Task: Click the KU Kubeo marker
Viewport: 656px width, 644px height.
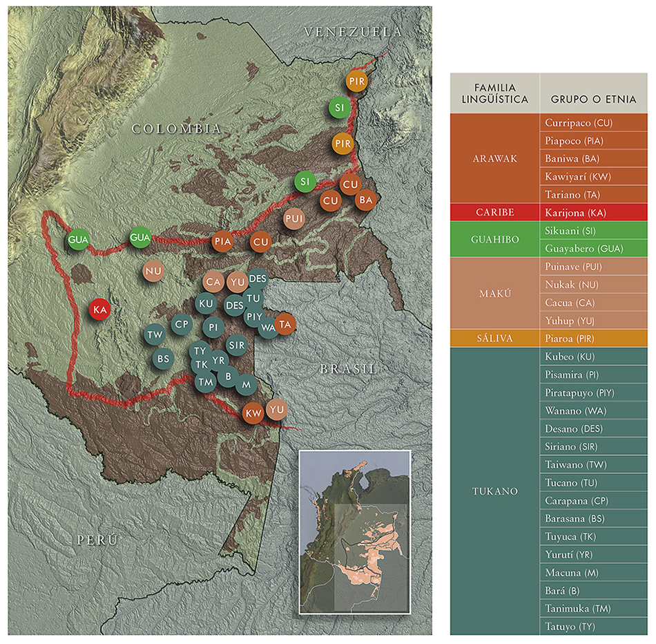Action: (x=205, y=303)
